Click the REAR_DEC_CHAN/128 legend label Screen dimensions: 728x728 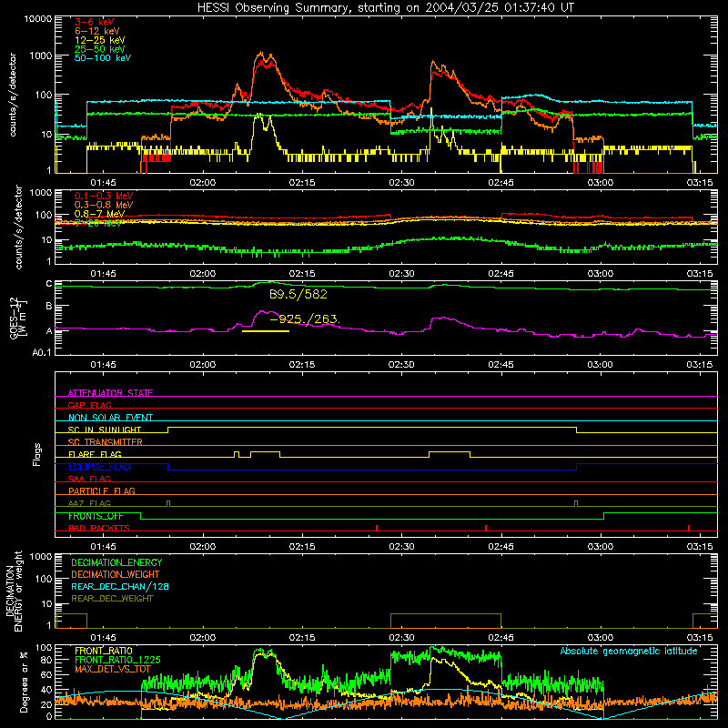pyautogui.click(x=120, y=586)
